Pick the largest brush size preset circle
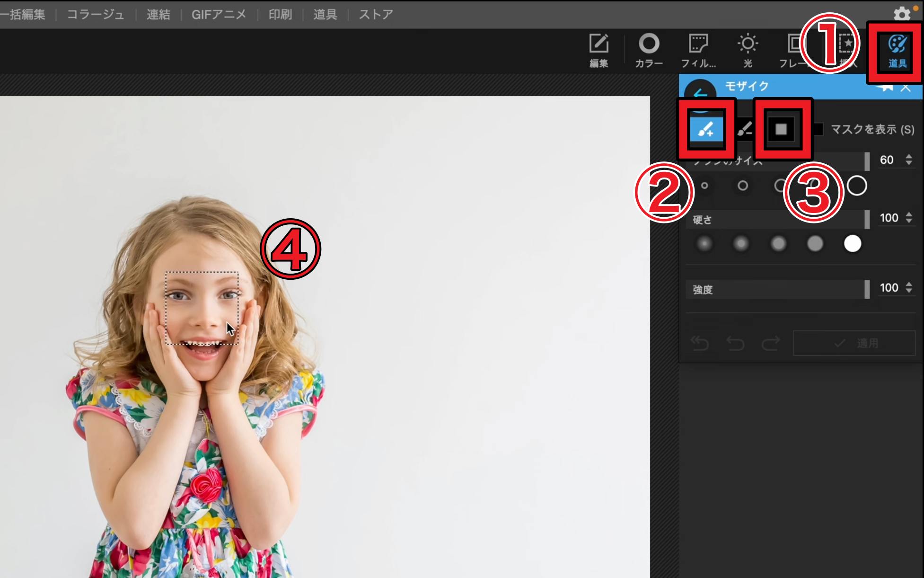The width and height of the screenshot is (924, 578). point(857,186)
